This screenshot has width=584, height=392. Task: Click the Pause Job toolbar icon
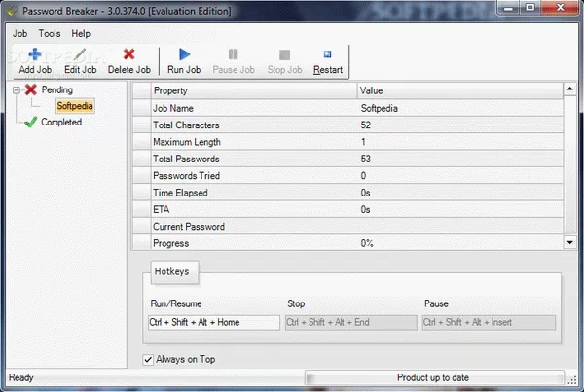pos(234,54)
